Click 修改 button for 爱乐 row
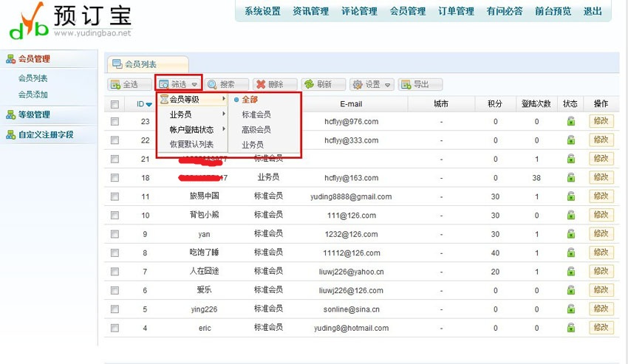Image resolution: width=628 pixels, height=364 pixels. tap(601, 290)
